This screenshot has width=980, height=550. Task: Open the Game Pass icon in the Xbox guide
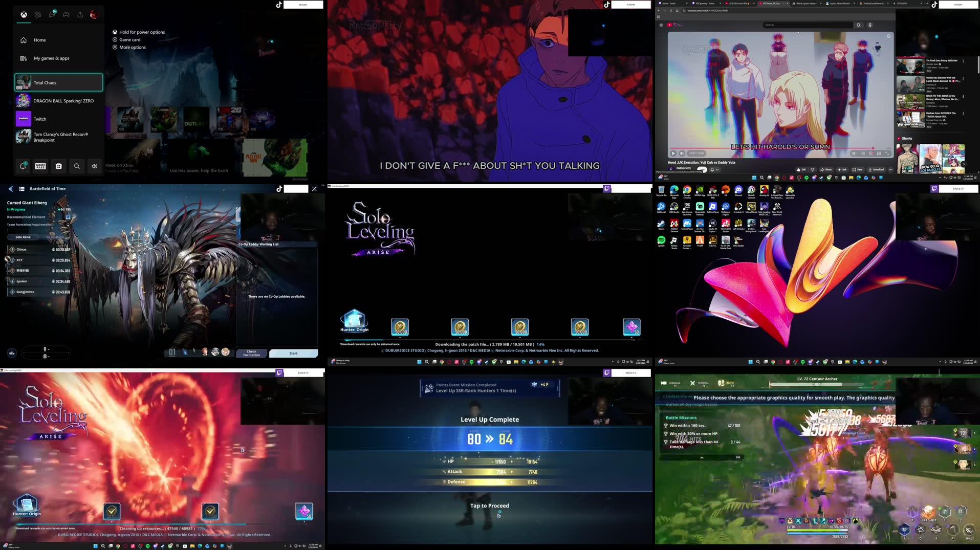pos(40,166)
